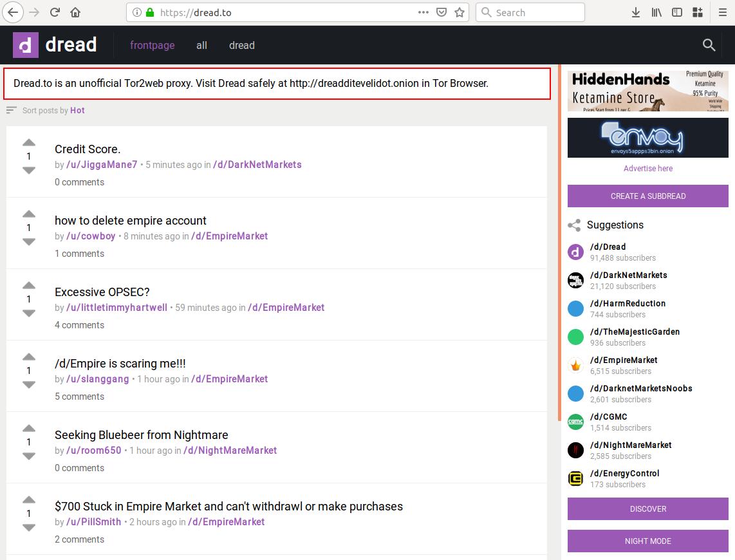Viewport: 735px width, 560px height.
Task: Bookmark this page with the star icon
Action: pyautogui.click(x=460, y=13)
